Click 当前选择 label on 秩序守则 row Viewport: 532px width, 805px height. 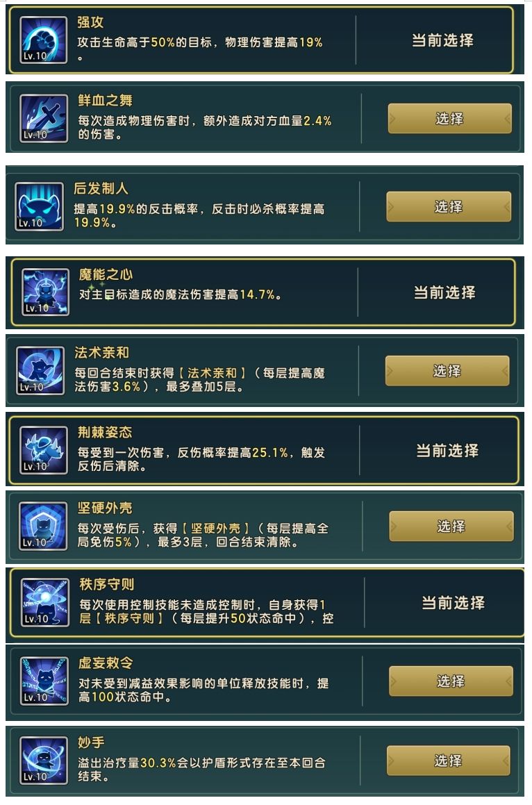pyautogui.click(x=454, y=603)
